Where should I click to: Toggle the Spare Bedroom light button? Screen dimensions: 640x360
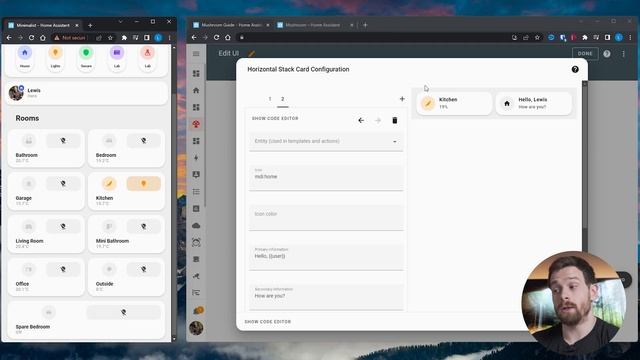[124, 312]
